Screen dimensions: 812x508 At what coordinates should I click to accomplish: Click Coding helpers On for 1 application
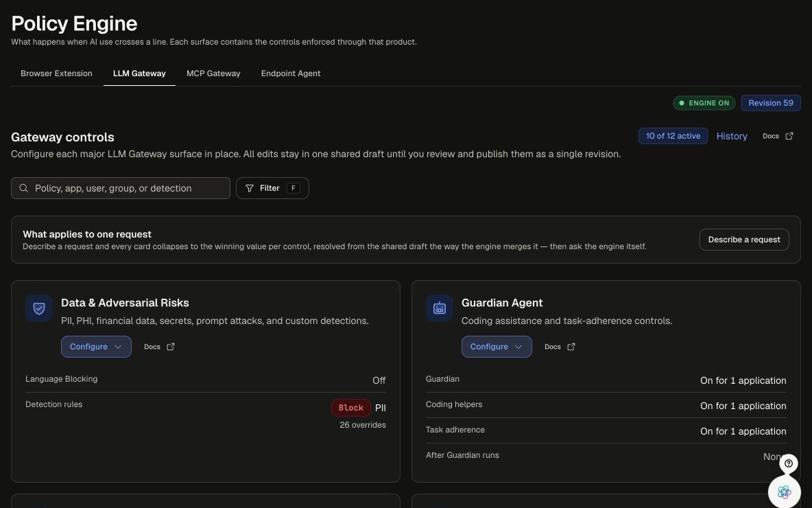coord(743,406)
